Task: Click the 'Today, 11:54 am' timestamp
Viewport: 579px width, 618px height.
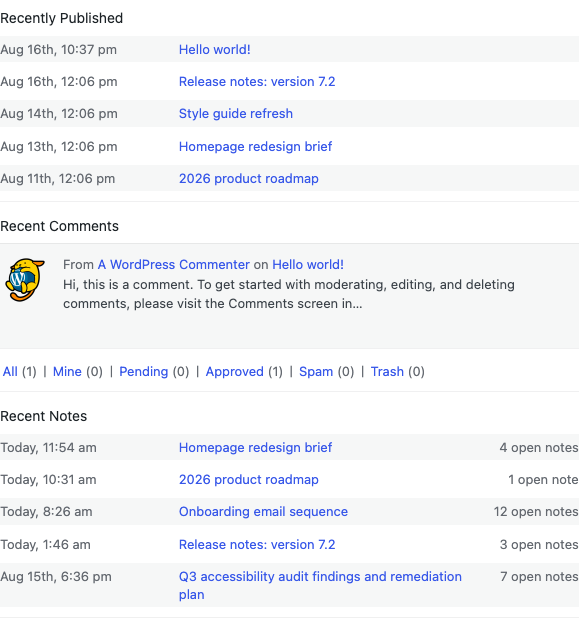Action: tap(48, 448)
